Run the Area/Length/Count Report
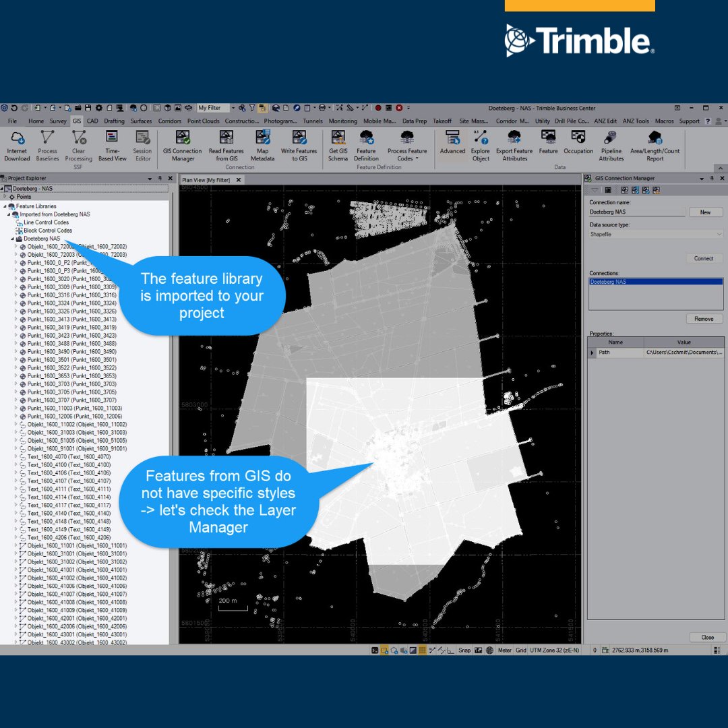Image resolution: width=728 pixels, height=728 pixels. tap(655, 146)
